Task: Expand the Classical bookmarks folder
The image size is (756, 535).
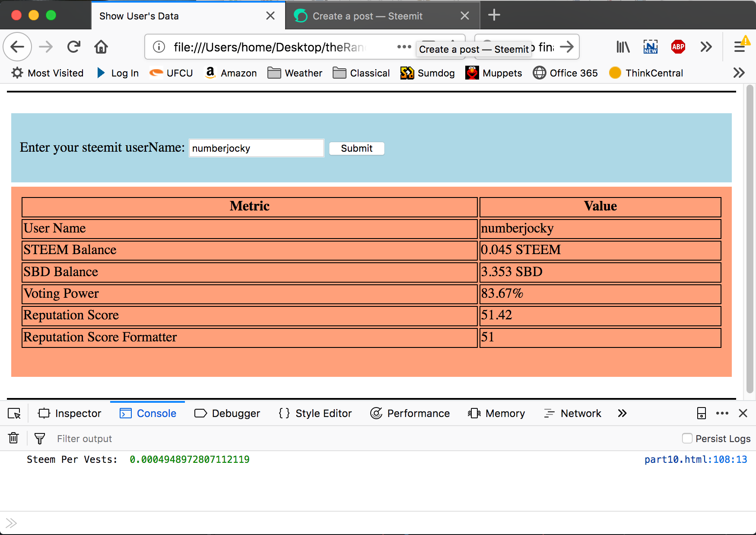Action: pos(361,73)
